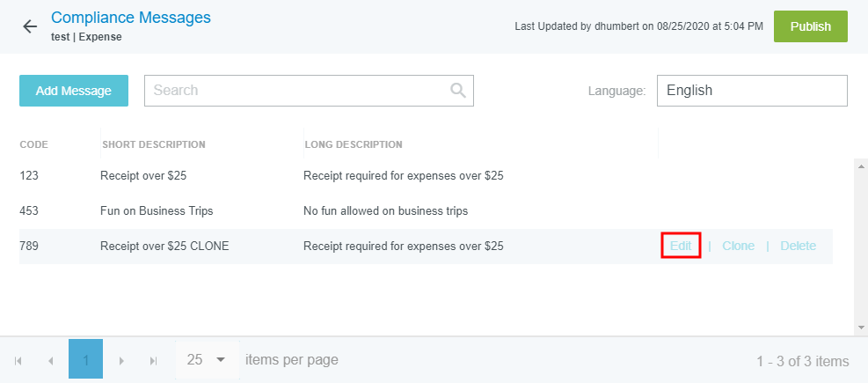Jump to last page of results
Image resolution: width=868 pixels, height=383 pixels.
pyautogui.click(x=153, y=360)
